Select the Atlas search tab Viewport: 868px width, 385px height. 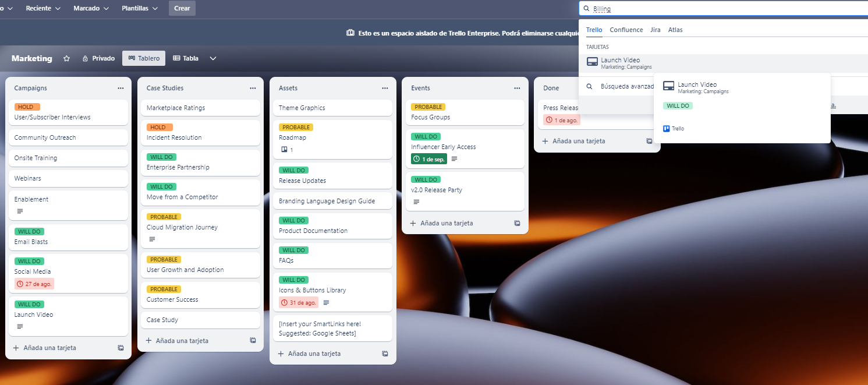click(x=675, y=30)
